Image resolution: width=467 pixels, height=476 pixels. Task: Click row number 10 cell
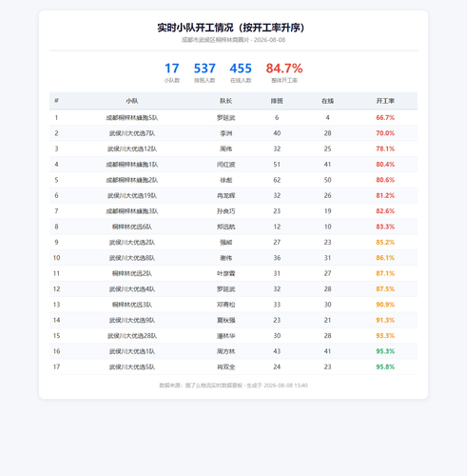(56, 258)
